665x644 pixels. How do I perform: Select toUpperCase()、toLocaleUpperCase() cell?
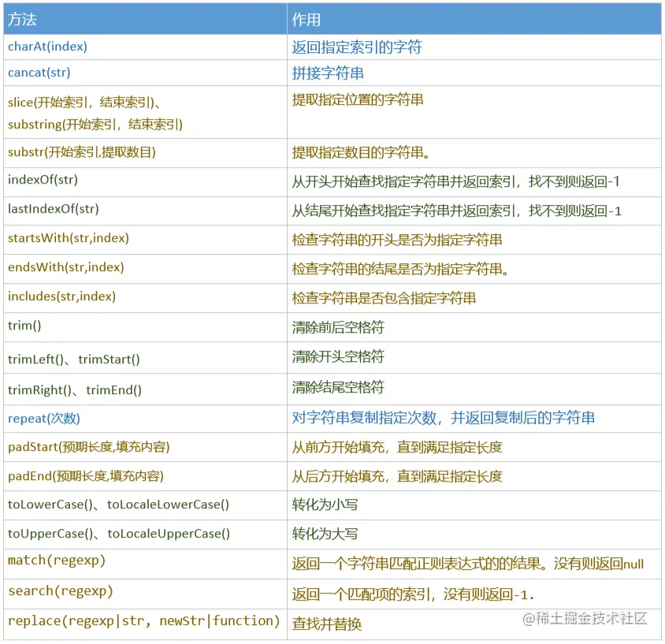pos(145,534)
